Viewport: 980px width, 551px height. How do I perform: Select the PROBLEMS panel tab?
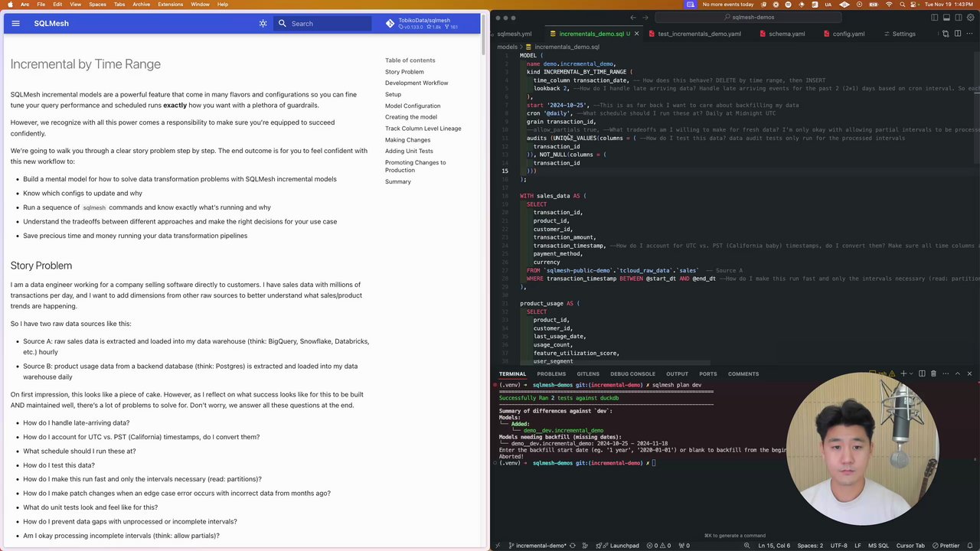(551, 374)
